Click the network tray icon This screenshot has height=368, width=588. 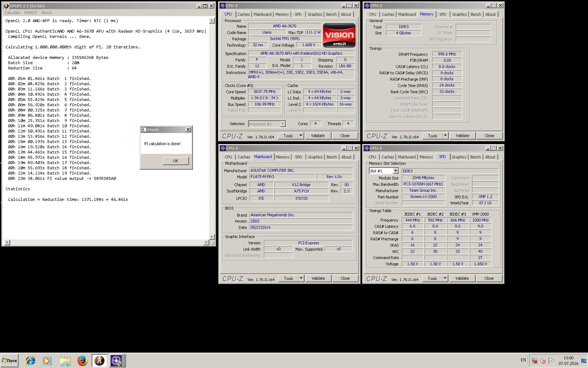point(534,361)
